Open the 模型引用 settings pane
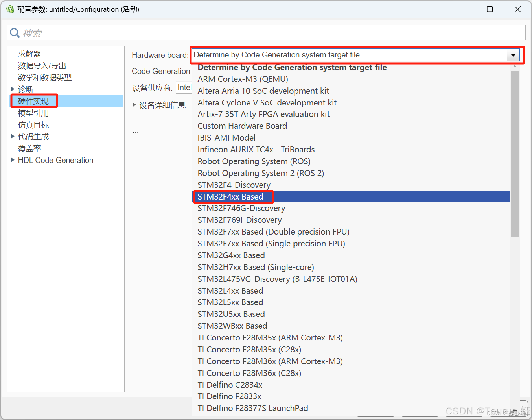 click(33, 113)
